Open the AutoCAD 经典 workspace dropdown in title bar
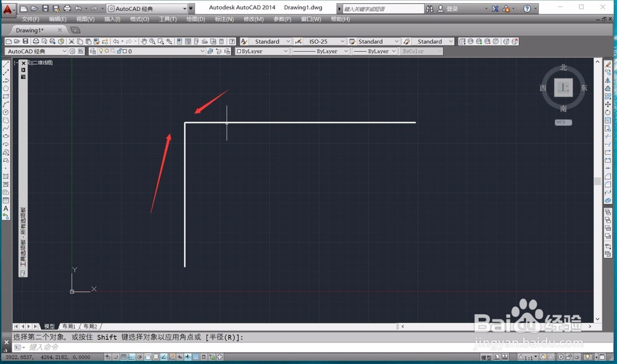Viewport: 617px width, 364px height. tap(147, 9)
